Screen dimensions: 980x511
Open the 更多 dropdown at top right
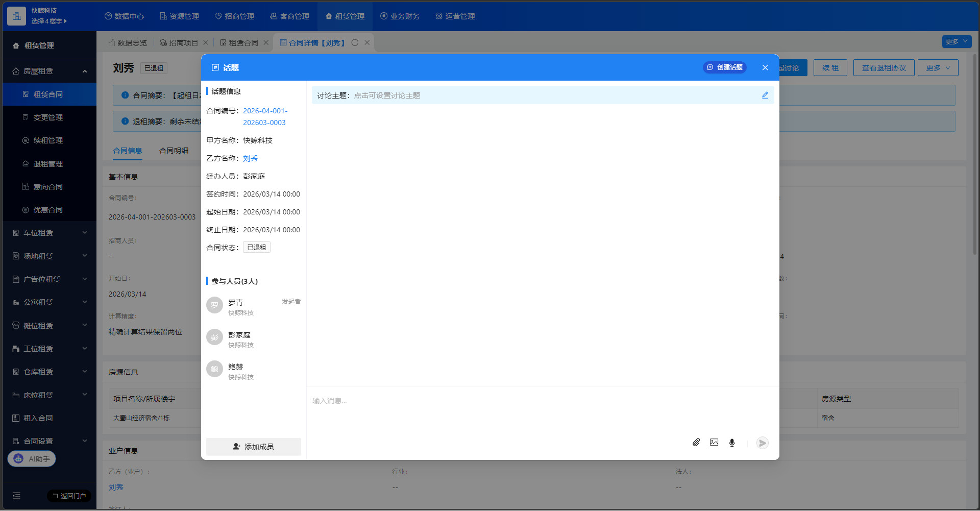click(x=956, y=41)
